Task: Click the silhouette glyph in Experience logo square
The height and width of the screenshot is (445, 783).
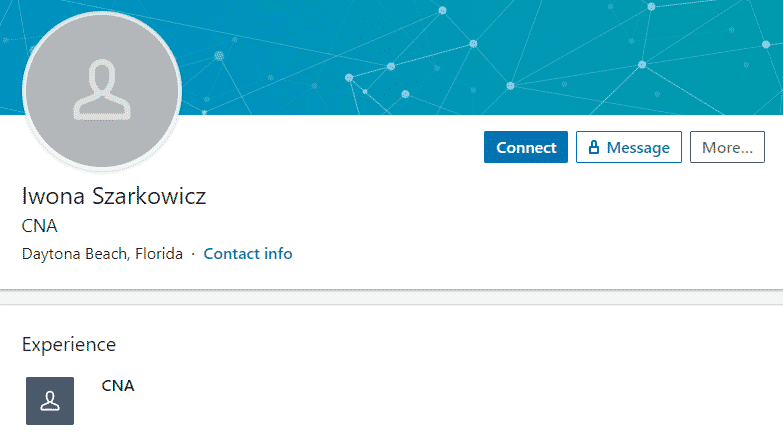Action: 50,401
